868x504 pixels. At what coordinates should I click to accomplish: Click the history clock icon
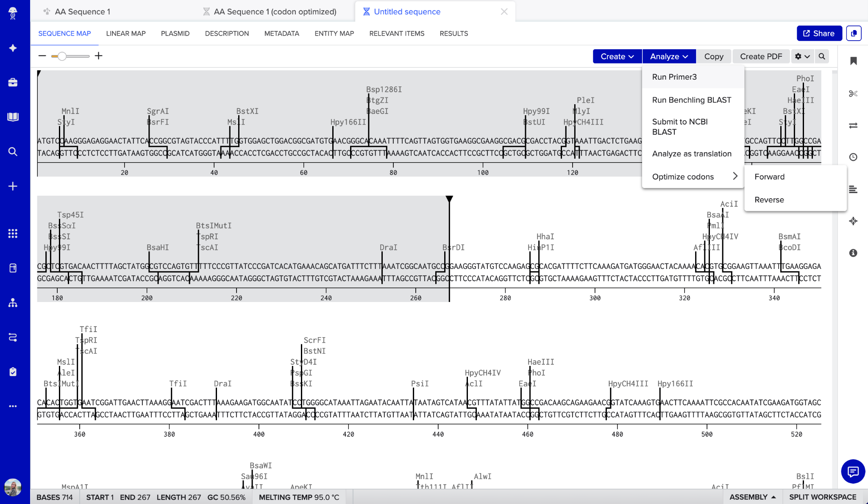pyautogui.click(x=853, y=157)
